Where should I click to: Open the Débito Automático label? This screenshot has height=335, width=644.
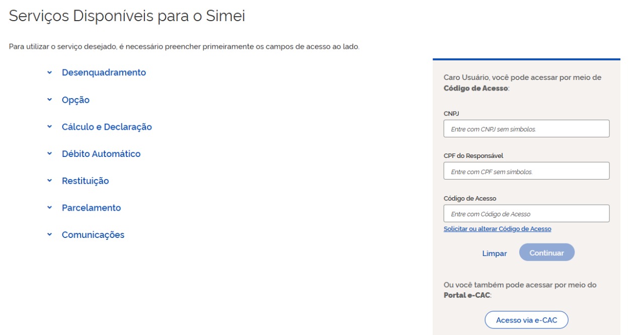[x=101, y=154]
